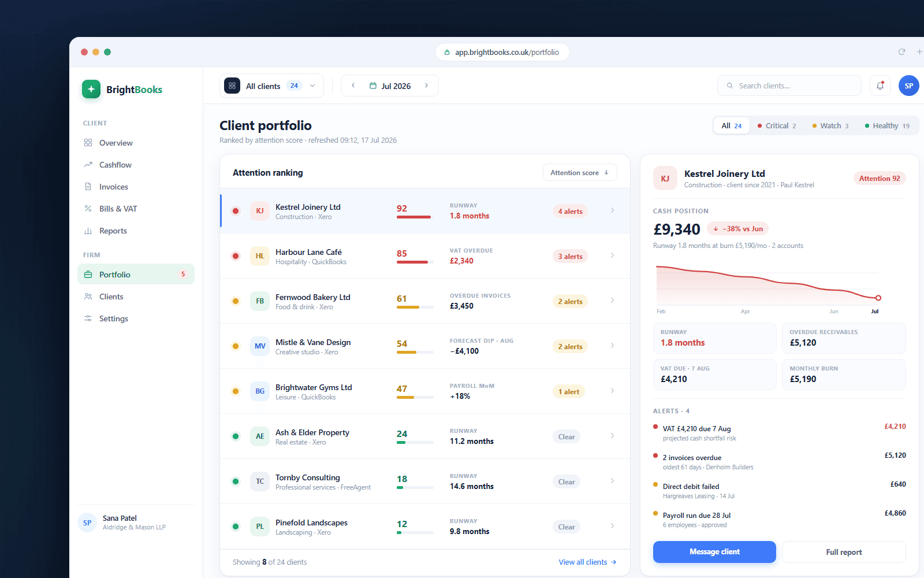The height and width of the screenshot is (578, 924).
Task: Open Monthly burn £5,190 card
Action: pyautogui.click(x=844, y=375)
